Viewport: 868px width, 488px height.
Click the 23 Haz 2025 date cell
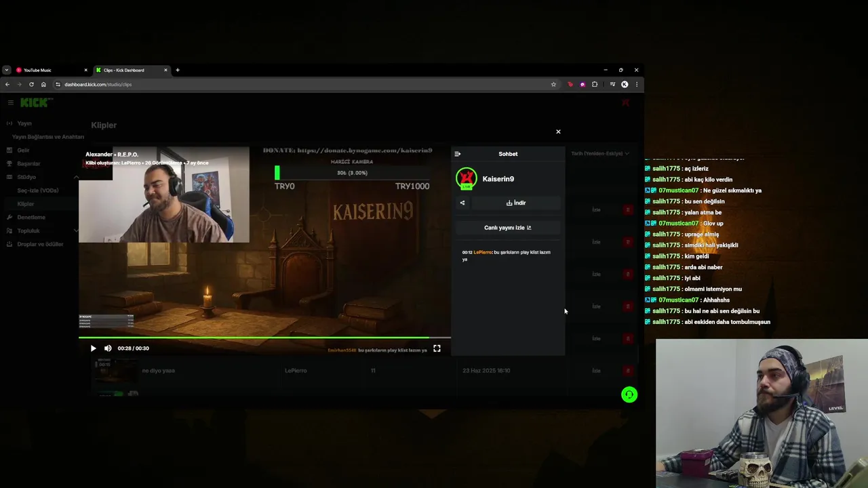(x=486, y=371)
